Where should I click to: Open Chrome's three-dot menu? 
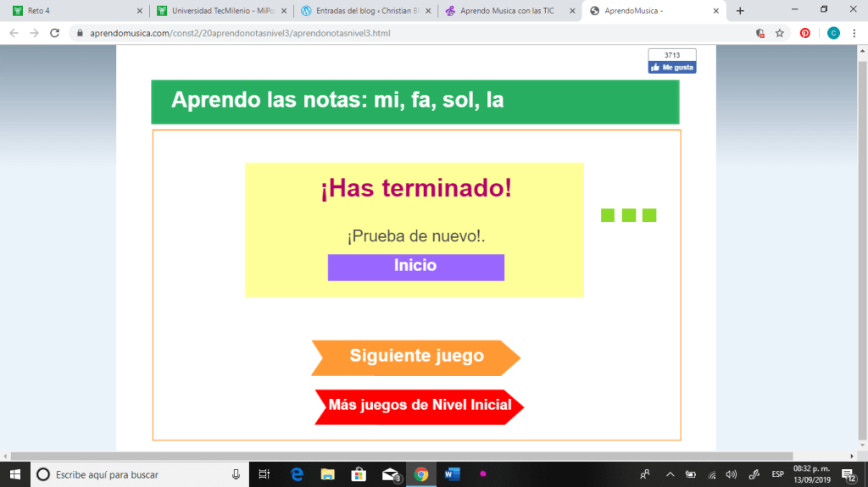click(854, 33)
